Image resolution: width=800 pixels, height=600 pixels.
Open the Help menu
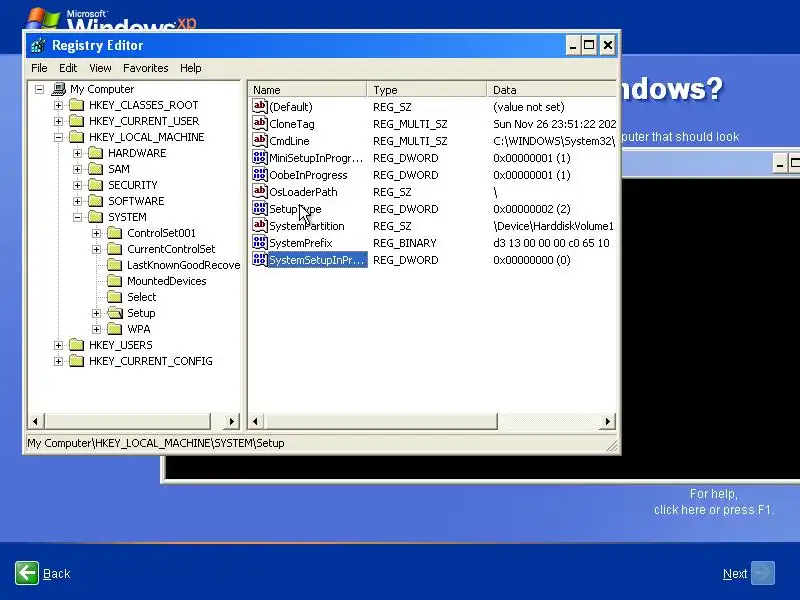click(190, 68)
